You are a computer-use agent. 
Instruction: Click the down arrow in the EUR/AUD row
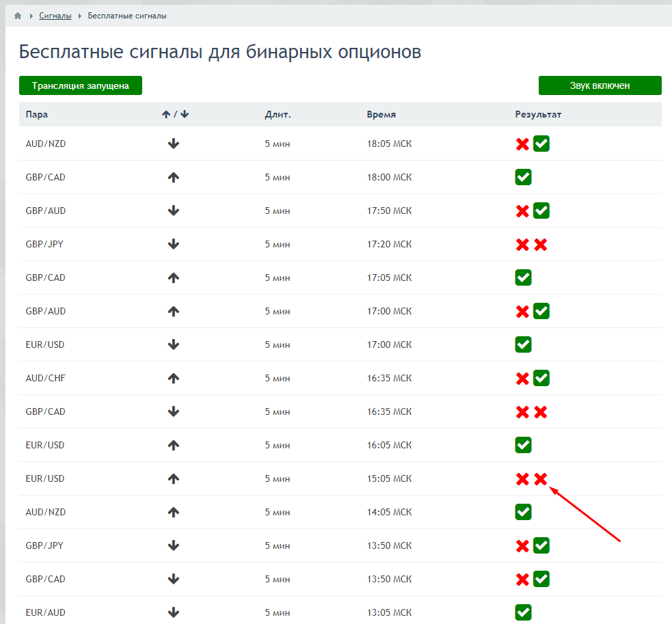click(x=173, y=612)
